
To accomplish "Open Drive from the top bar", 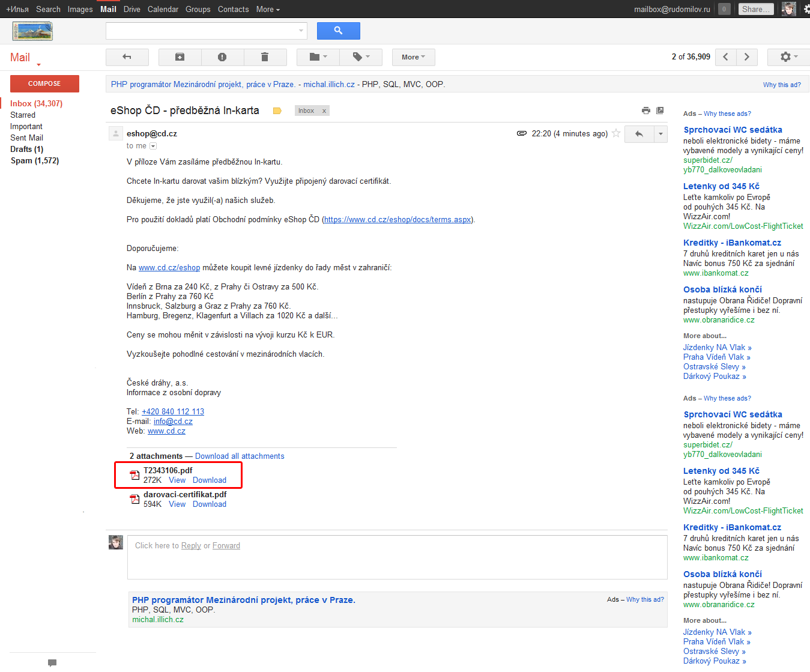I will tap(132, 9).
